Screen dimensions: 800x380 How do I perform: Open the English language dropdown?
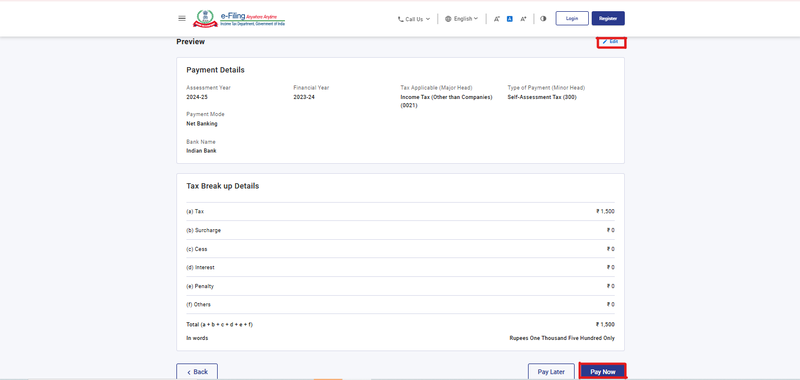point(461,19)
